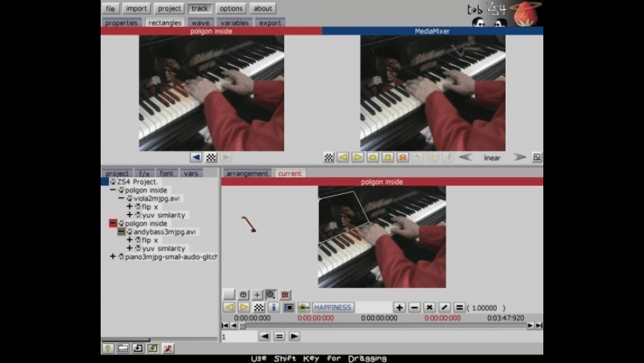The width and height of the screenshot is (644, 363).
Task: Click the yellow left arrow in the timeline toolbar
Action: (229, 307)
